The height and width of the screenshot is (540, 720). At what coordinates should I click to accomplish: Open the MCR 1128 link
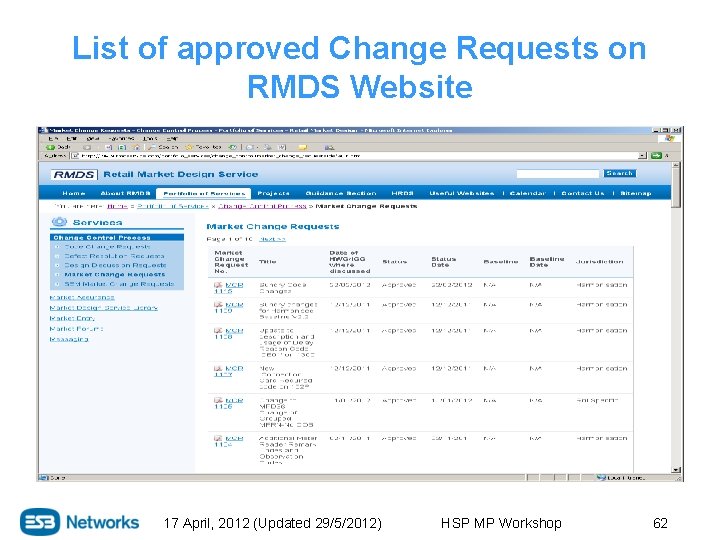230,333
